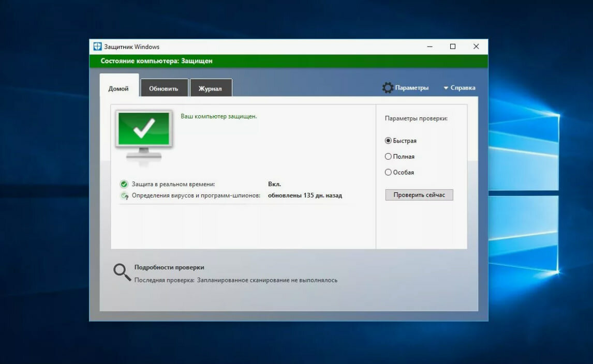Minimize the Защитник Windows window
Screen dimensions: 593x364
tap(429, 47)
